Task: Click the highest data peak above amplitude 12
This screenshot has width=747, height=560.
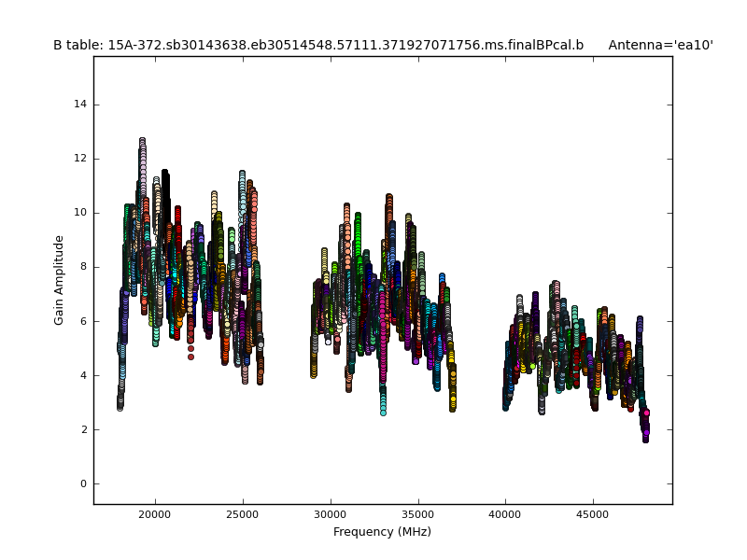Action: [142, 141]
